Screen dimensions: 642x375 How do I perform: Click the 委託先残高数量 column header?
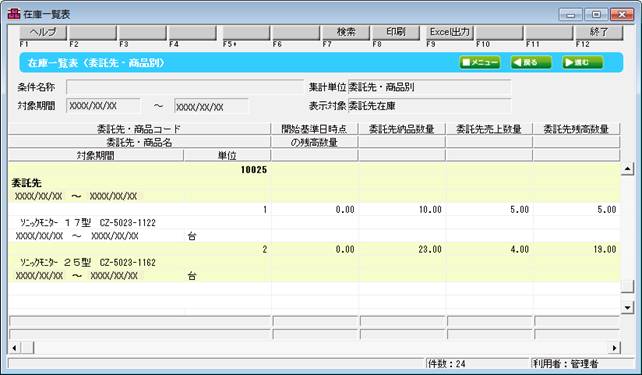coord(576,129)
